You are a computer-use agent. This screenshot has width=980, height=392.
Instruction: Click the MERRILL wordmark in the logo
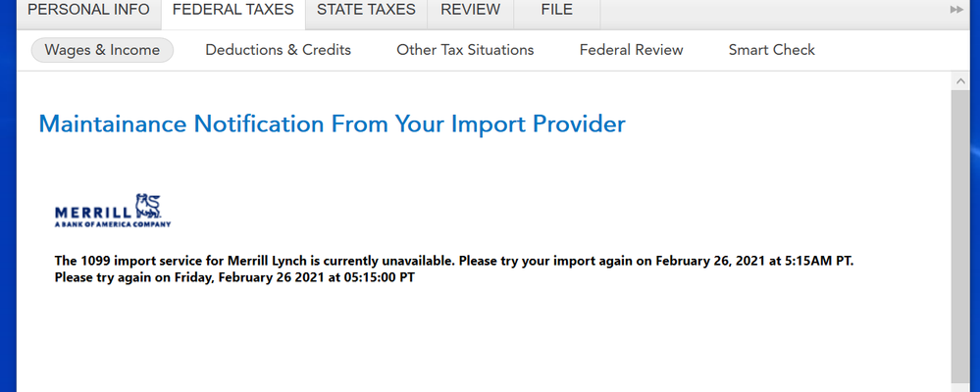tap(94, 213)
